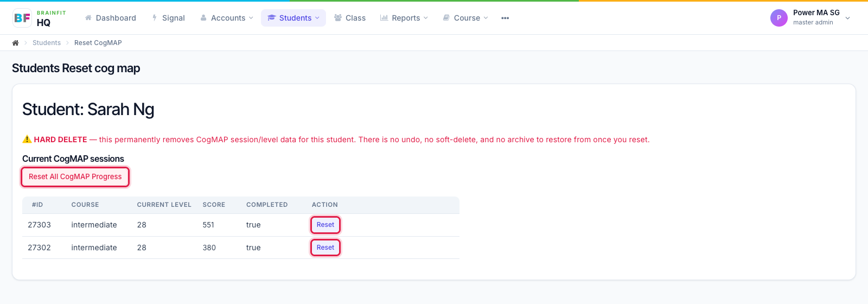Reset session 27303

click(x=325, y=225)
